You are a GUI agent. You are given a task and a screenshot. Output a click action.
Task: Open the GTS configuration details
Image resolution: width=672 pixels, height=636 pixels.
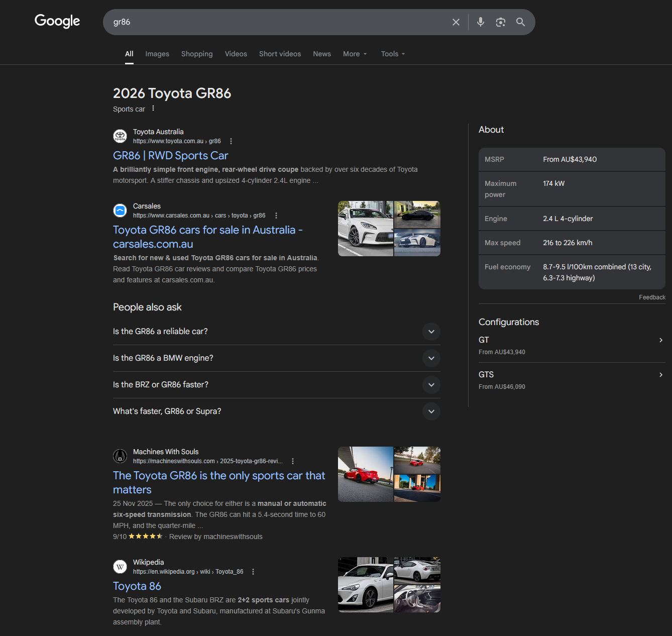(x=572, y=380)
